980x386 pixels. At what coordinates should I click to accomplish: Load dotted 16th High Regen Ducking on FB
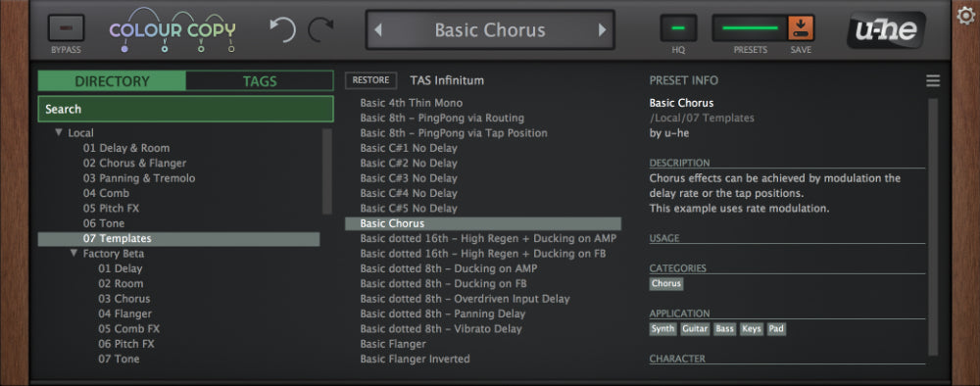pos(483,254)
